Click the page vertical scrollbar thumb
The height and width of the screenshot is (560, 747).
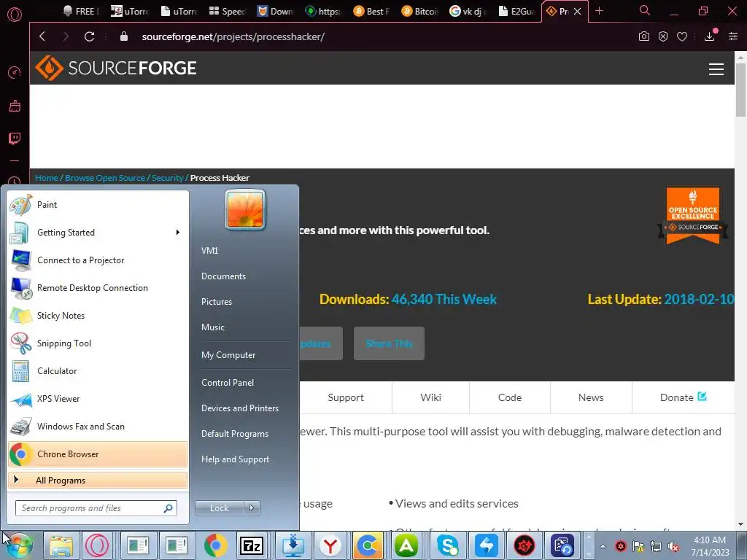[x=740, y=90]
